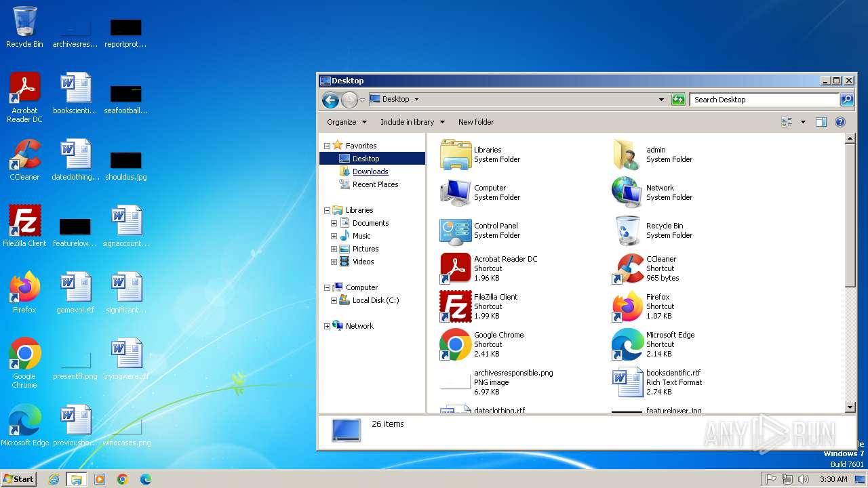Select shouldus.jpg desktop file
The height and width of the screenshot is (488, 868).
pos(126,167)
